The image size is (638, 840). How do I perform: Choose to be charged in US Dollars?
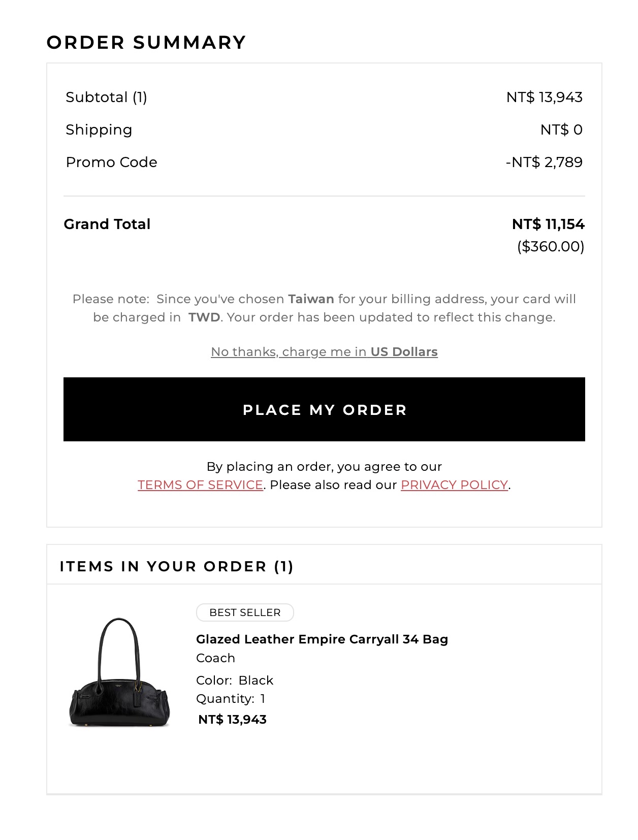point(324,352)
